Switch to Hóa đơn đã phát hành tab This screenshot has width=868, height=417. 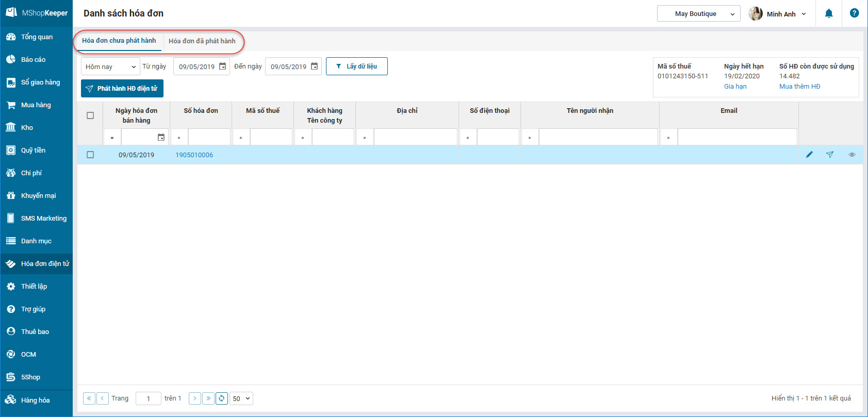(x=202, y=41)
